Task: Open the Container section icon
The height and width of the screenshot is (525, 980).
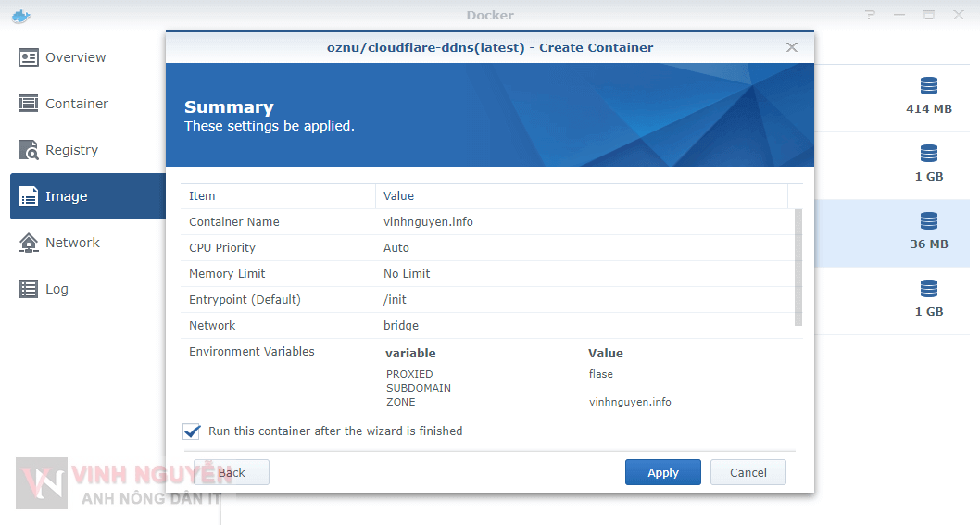Action: (x=28, y=104)
